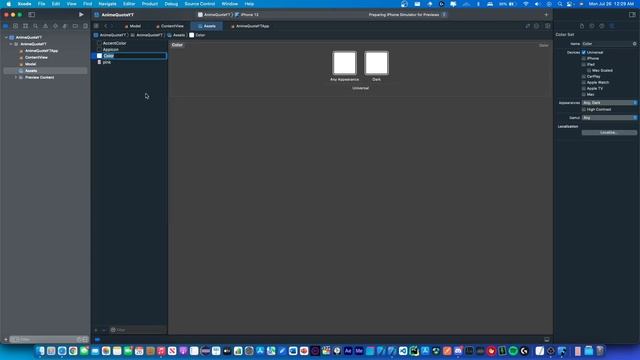Enable the High Contrast checkbox

[x=584, y=109]
